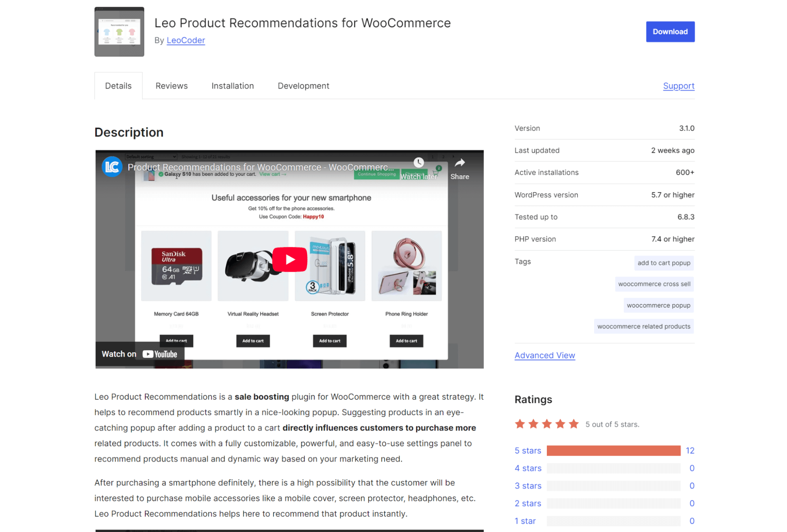Select the Details tab
The height and width of the screenshot is (532, 787).
click(x=118, y=85)
